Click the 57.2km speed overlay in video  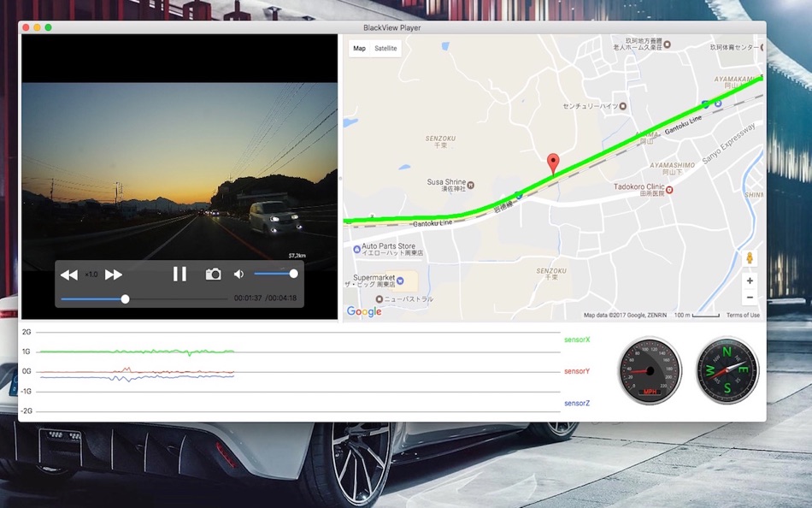point(297,256)
